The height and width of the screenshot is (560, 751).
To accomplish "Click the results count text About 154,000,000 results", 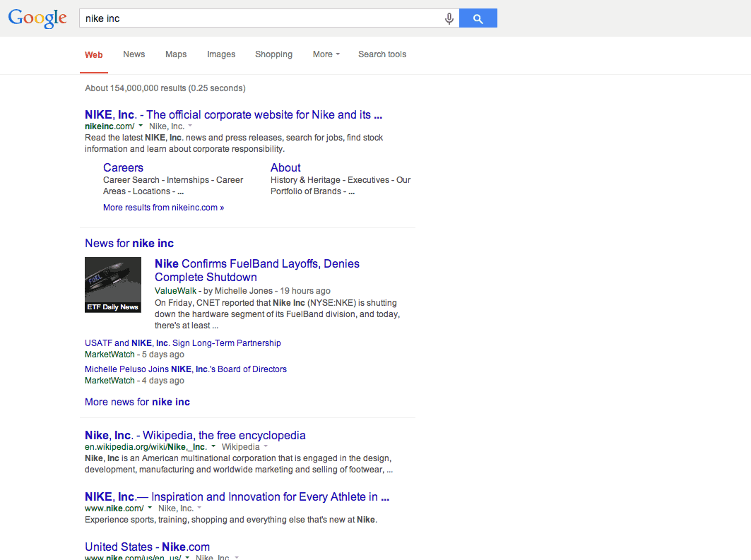I will click(x=165, y=88).
